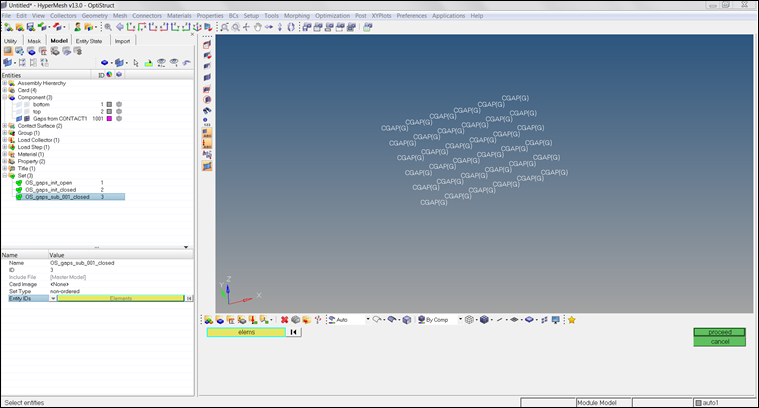
Task: Toggle geometry visibility of Gaps from CONTACT1
Action: point(19,119)
